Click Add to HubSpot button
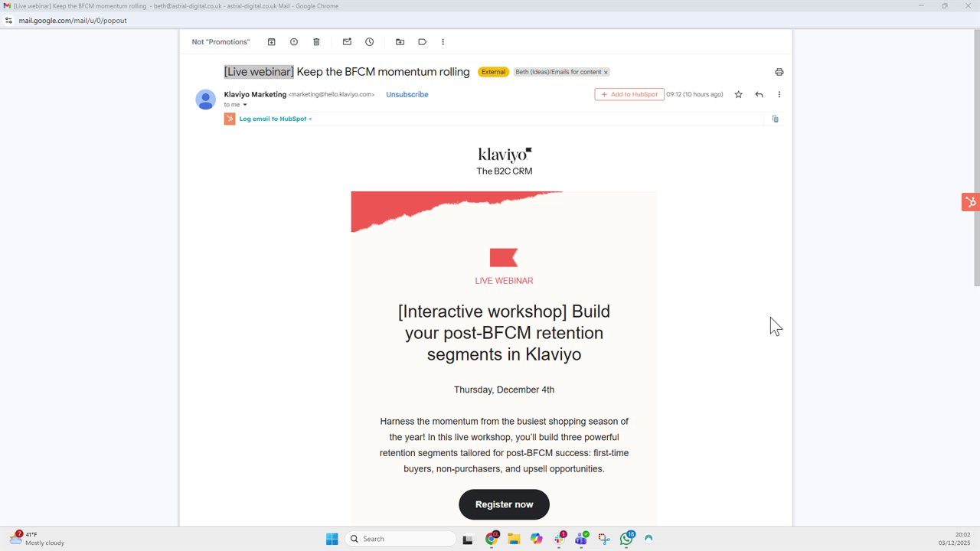This screenshot has height=551, width=980. click(629, 94)
